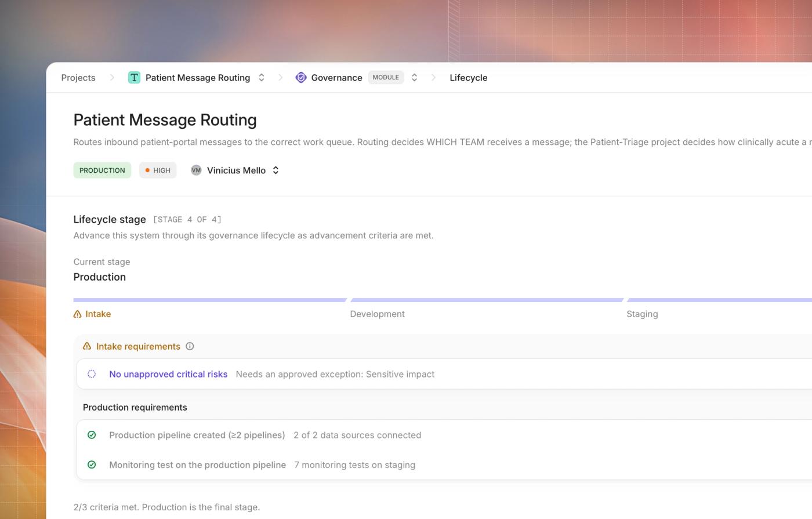812x519 pixels.
Task: Click the warning icon beside Intake stage
Action: pyautogui.click(x=78, y=314)
